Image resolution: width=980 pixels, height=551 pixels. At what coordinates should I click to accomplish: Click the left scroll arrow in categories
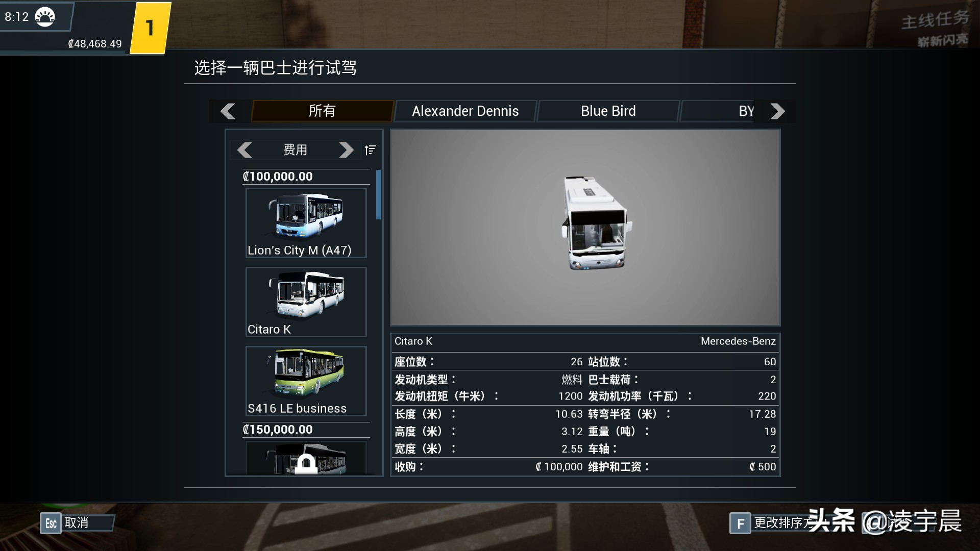[x=228, y=111]
